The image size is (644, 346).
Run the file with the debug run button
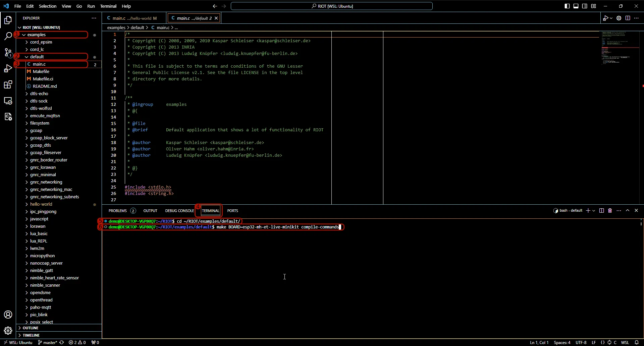pos(606,18)
